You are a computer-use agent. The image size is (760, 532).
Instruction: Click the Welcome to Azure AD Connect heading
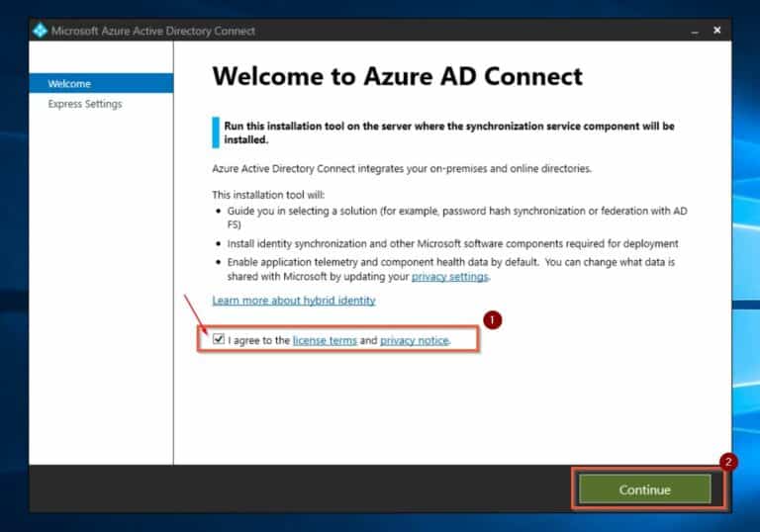click(x=398, y=76)
